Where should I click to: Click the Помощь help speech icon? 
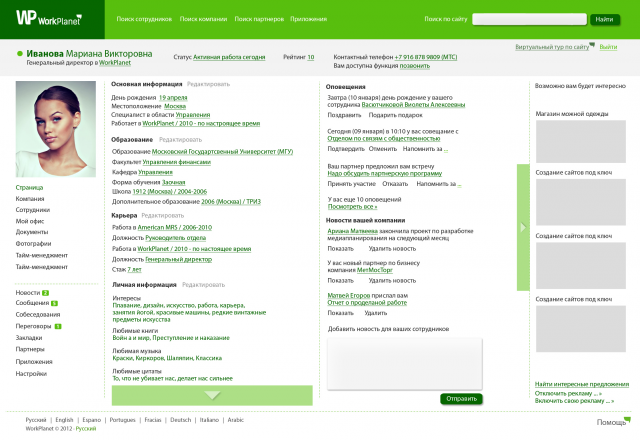coord(627,419)
